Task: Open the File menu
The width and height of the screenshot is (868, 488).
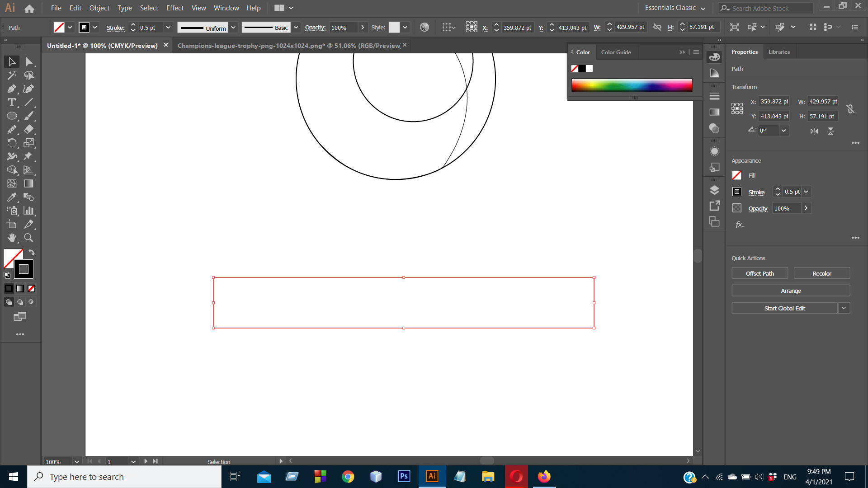Action: (x=56, y=8)
